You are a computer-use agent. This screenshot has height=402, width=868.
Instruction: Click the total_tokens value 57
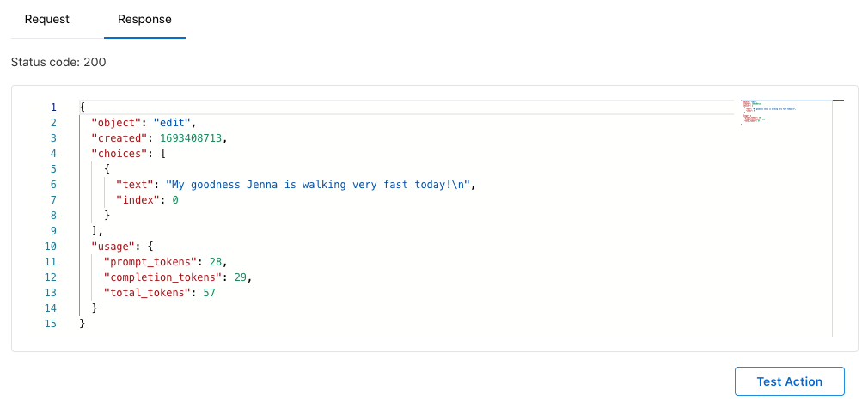coord(209,293)
